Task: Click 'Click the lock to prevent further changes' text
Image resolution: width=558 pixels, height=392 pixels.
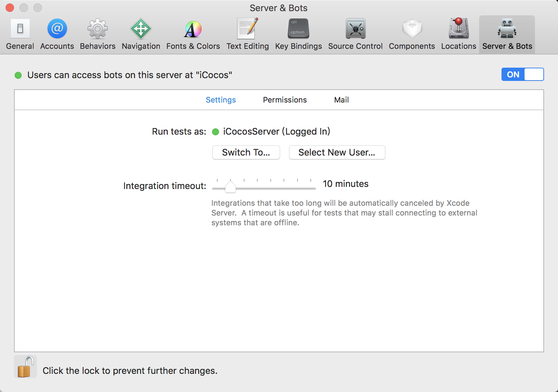Action: click(130, 371)
